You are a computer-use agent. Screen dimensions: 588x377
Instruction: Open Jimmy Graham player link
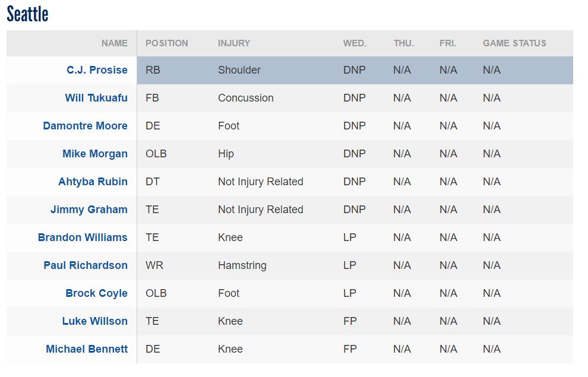point(89,210)
